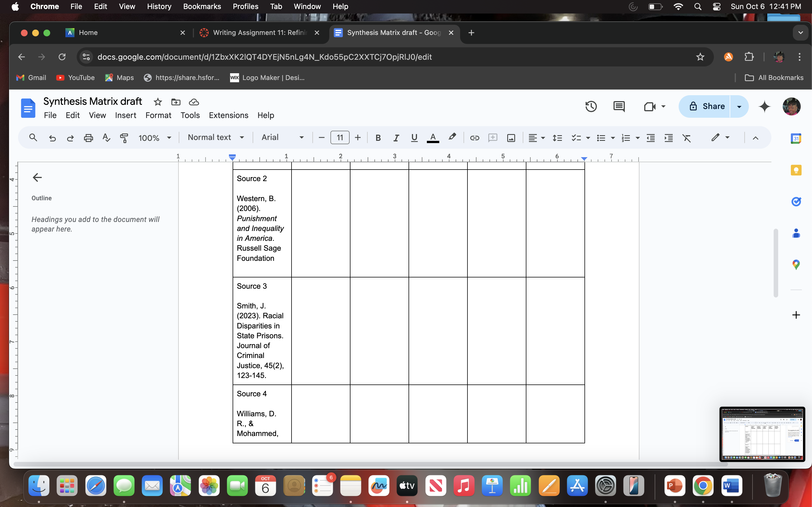Image resolution: width=812 pixels, height=507 pixels.
Task: Clear formatting on selected text
Action: (x=687, y=137)
